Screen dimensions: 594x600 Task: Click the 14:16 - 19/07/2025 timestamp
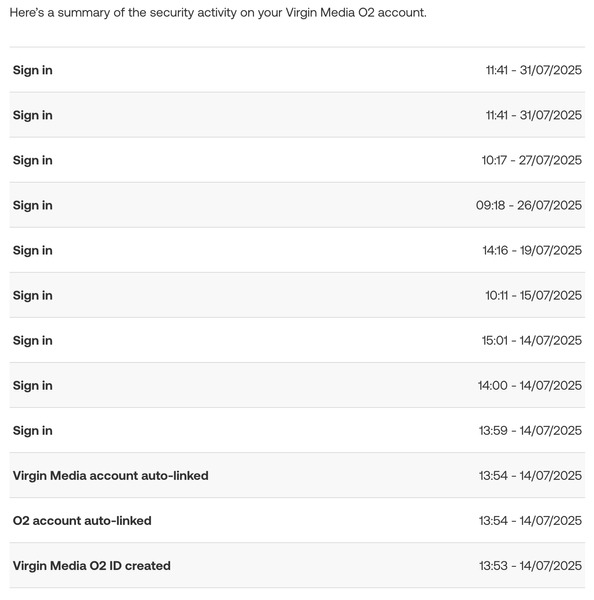click(x=532, y=250)
